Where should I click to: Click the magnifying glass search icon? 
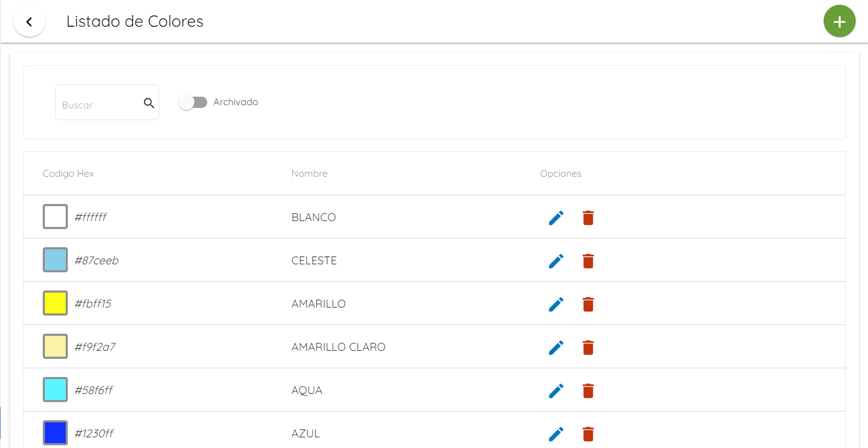pyautogui.click(x=148, y=102)
